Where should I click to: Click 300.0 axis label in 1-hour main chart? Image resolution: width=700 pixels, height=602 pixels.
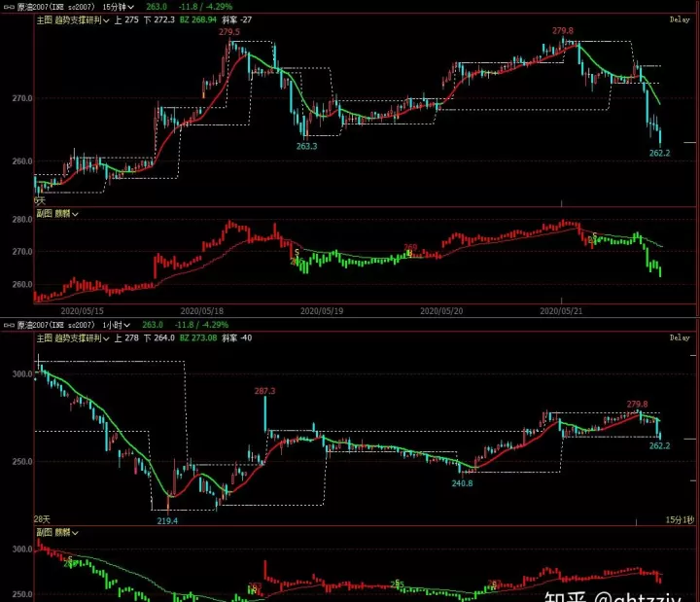tap(22, 373)
